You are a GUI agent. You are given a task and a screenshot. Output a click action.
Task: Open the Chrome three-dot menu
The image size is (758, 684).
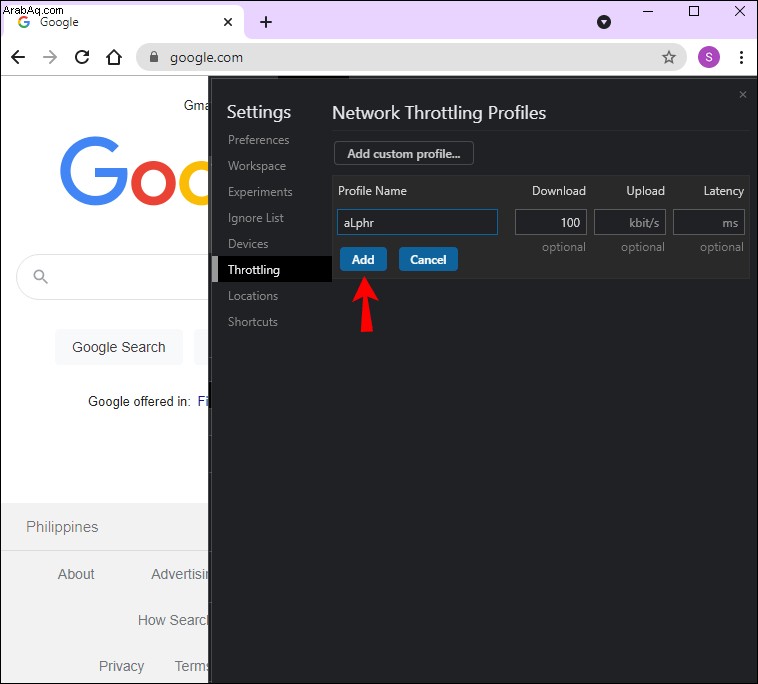(x=741, y=57)
